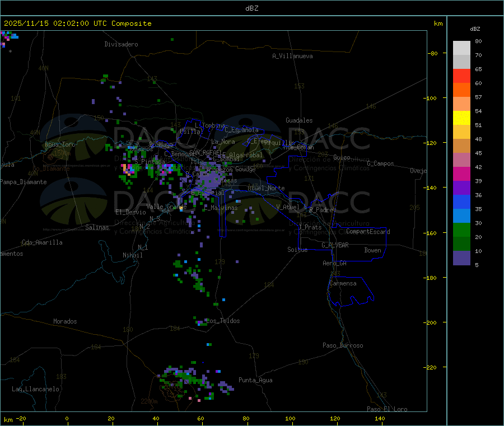Click the -200 km vertical axis tick
This screenshot has height=426, width=504.
tap(431, 322)
